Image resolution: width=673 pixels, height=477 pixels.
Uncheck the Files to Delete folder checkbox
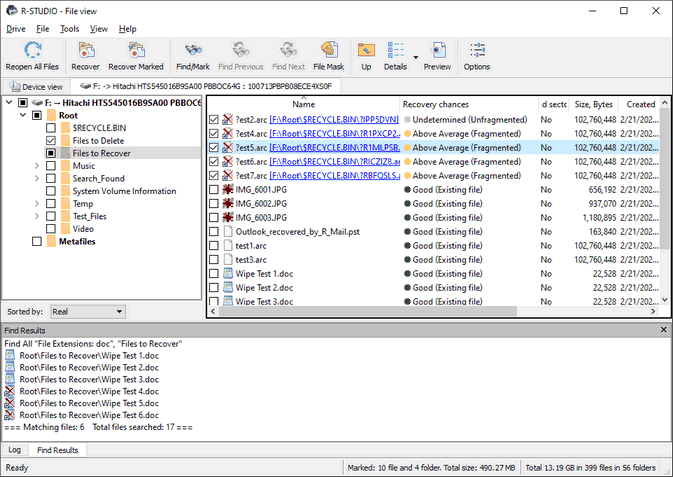(x=51, y=140)
